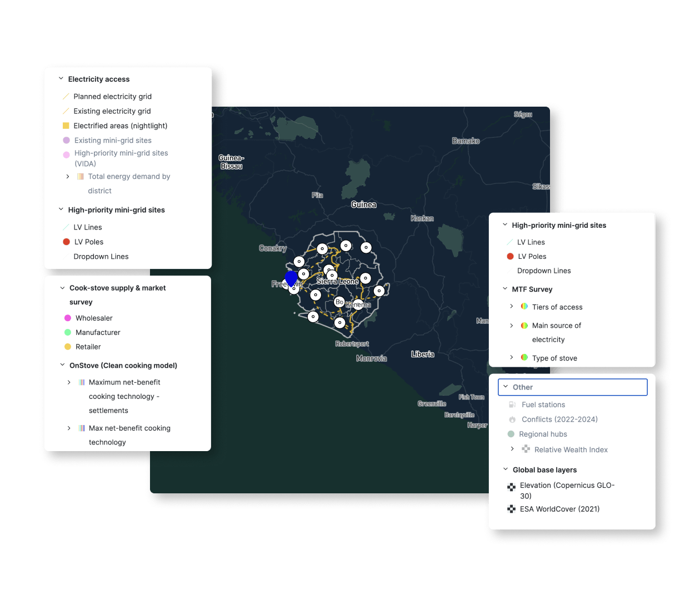The width and height of the screenshot is (700, 600).
Task: Select the Global base layers heading
Action: click(x=544, y=470)
